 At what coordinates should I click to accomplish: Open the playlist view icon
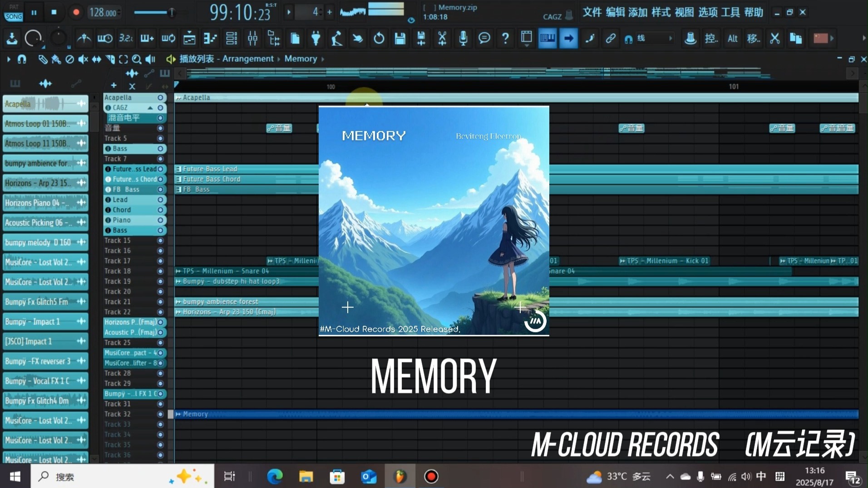point(189,39)
